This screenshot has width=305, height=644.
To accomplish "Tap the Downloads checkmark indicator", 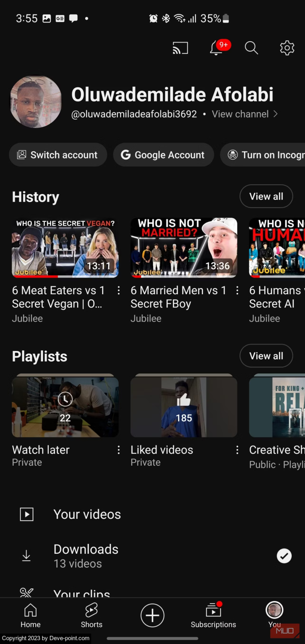I will click(x=284, y=556).
